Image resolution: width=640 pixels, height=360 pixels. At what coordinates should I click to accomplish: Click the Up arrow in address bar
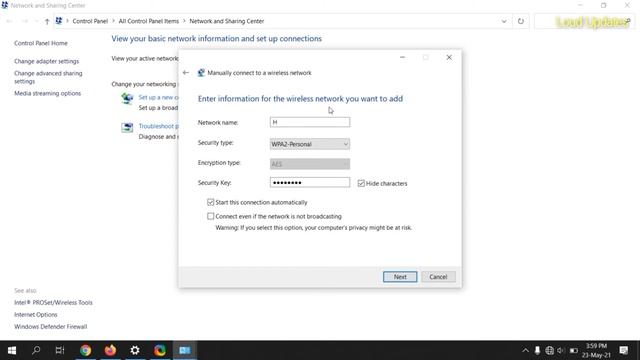pos(47,21)
